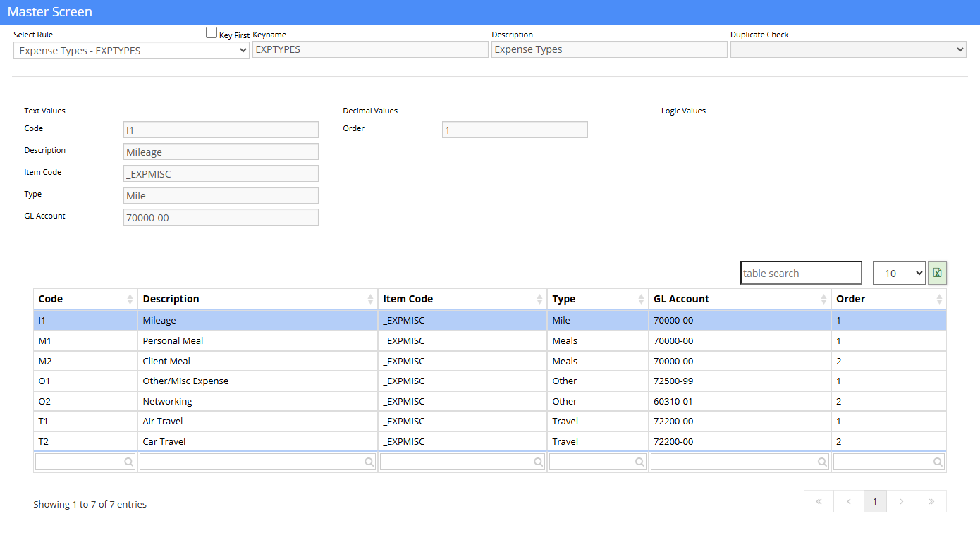The width and height of the screenshot is (980, 547).
Task: Open the Select Rule dropdown
Action: tap(131, 50)
